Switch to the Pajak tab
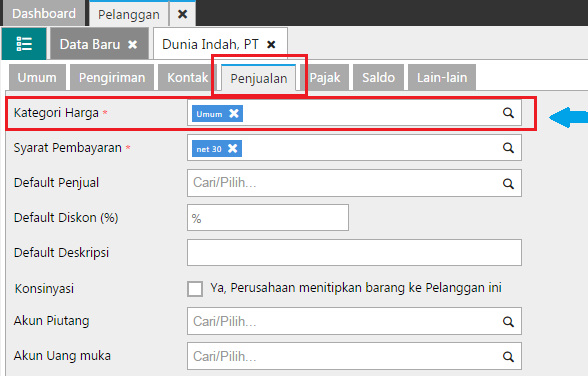588x376 pixels. 325,77
